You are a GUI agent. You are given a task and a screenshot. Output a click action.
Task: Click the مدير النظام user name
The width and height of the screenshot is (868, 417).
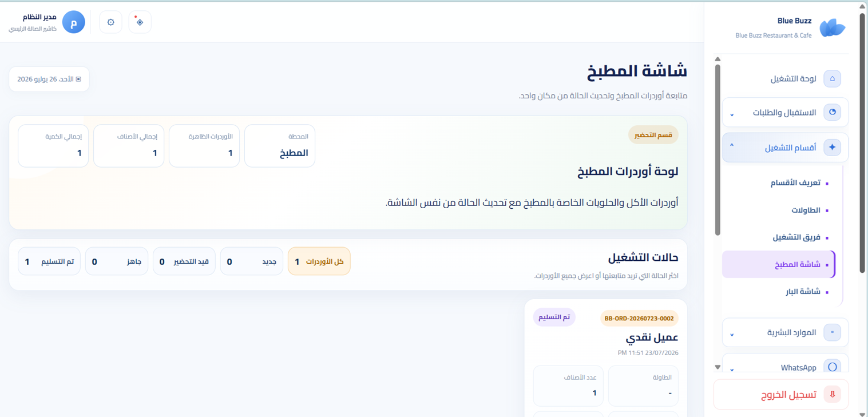pos(39,17)
